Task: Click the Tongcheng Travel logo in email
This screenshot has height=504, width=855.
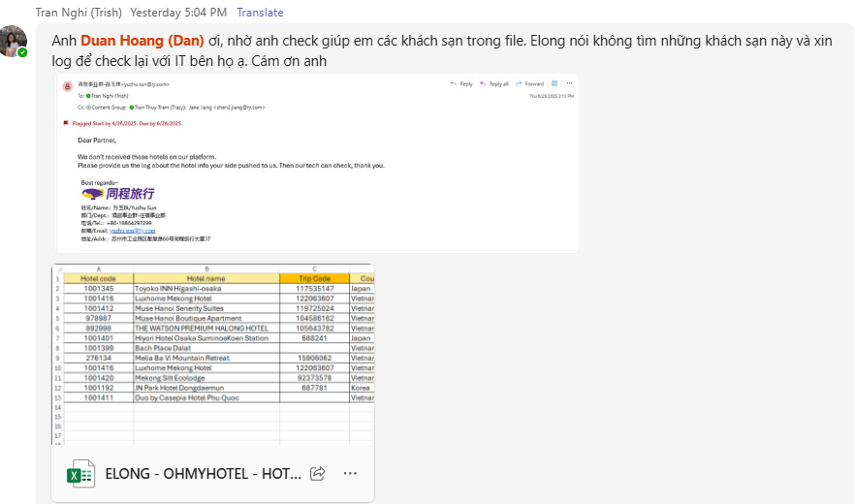Action: click(118, 194)
